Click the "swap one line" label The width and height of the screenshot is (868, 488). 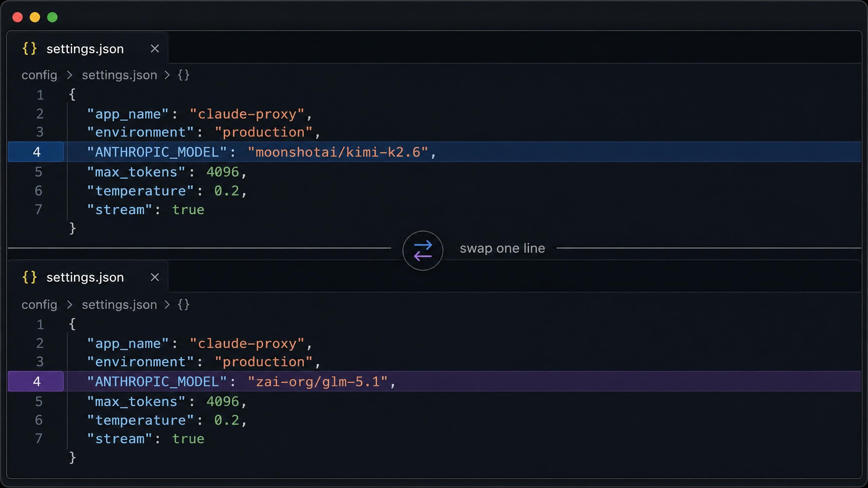click(x=502, y=248)
